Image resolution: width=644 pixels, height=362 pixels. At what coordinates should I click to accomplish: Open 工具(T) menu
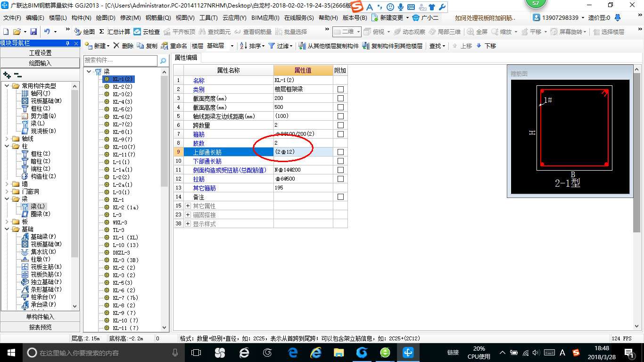pos(208,17)
